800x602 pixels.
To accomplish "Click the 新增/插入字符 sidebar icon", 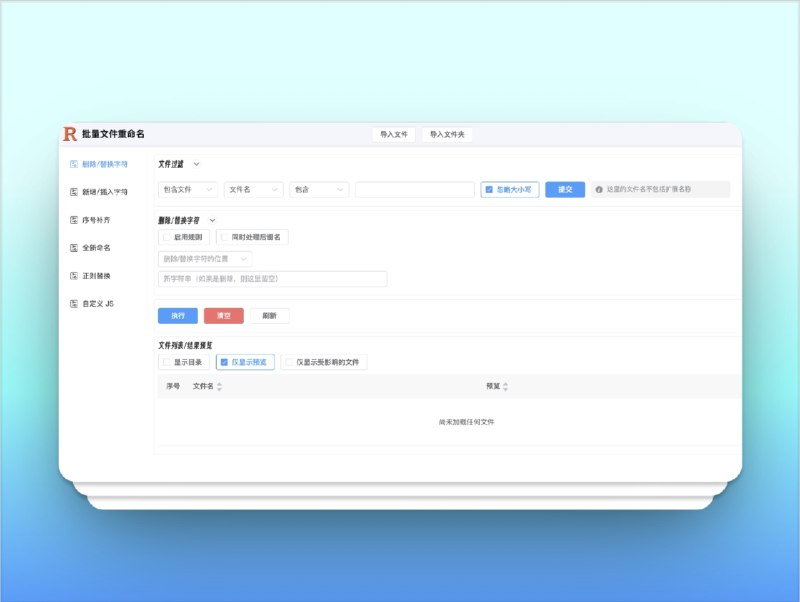I will [x=73, y=192].
